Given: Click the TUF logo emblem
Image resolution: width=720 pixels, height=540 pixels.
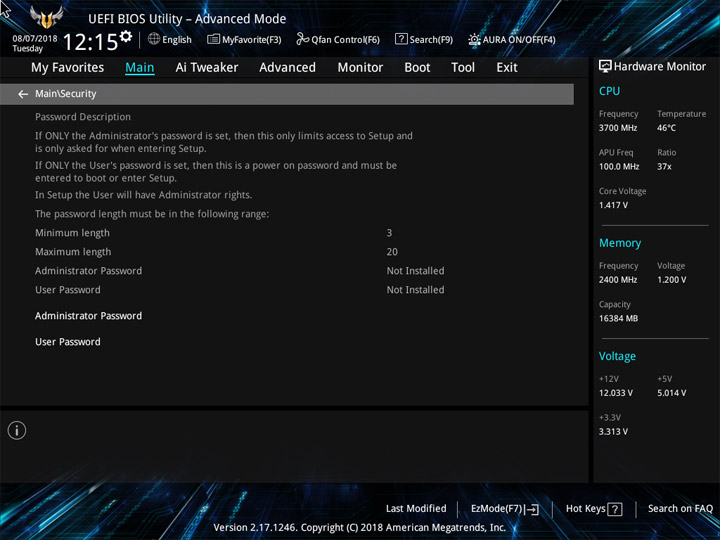Looking at the screenshot, I should pos(46,17).
